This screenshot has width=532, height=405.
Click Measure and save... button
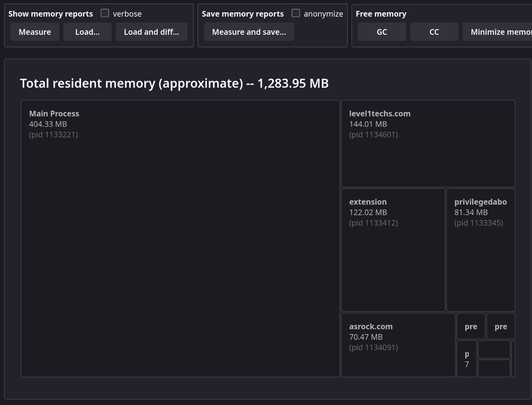(x=249, y=32)
